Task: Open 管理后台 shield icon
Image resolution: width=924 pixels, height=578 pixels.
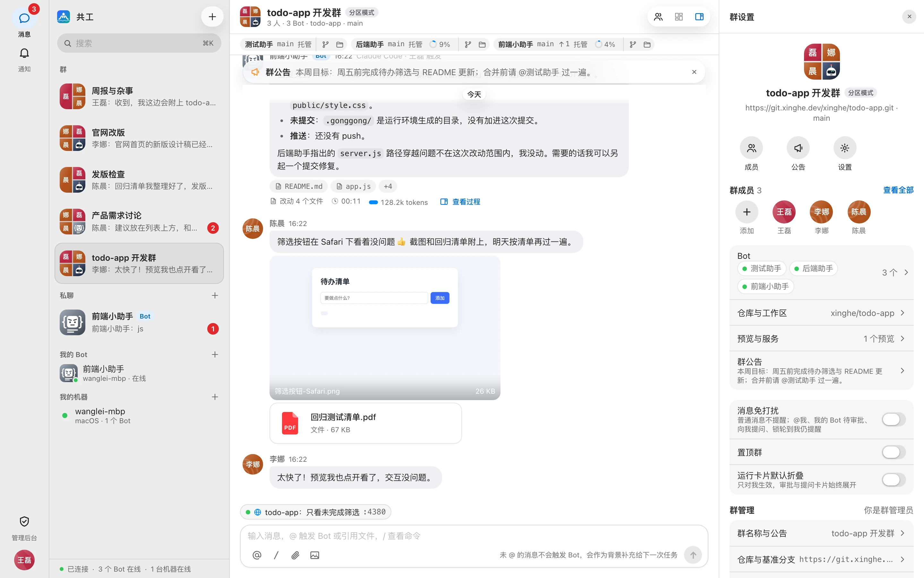Action: (24, 521)
